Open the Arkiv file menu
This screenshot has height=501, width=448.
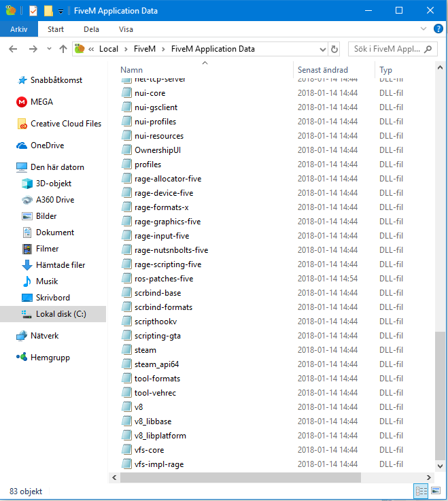click(x=19, y=29)
